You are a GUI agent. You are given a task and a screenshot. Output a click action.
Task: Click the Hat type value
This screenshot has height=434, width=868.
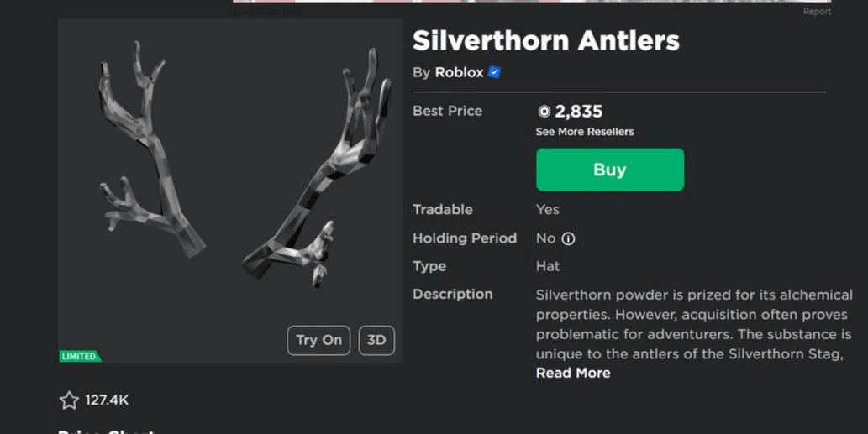click(548, 266)
